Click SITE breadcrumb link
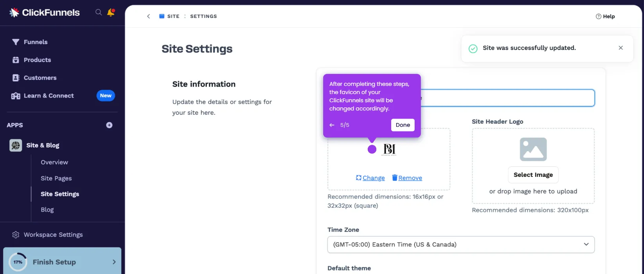This screenshot has width=644, height=274. click(174, 16)
